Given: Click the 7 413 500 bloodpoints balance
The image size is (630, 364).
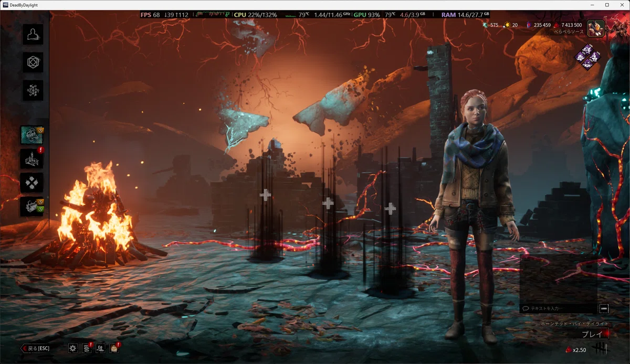Looking at the screenshot, I should click(x=568, y=25).
